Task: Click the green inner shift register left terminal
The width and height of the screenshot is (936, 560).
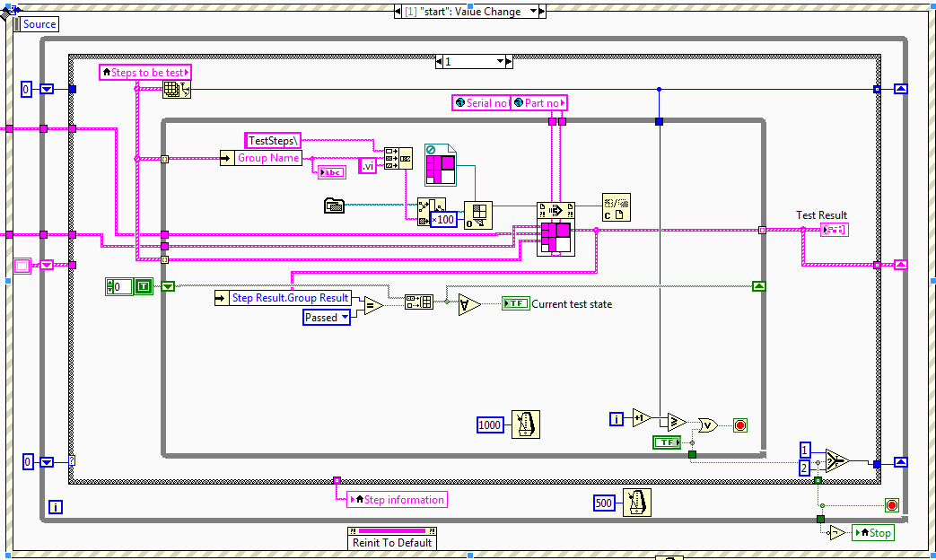Action: [169, 286]
